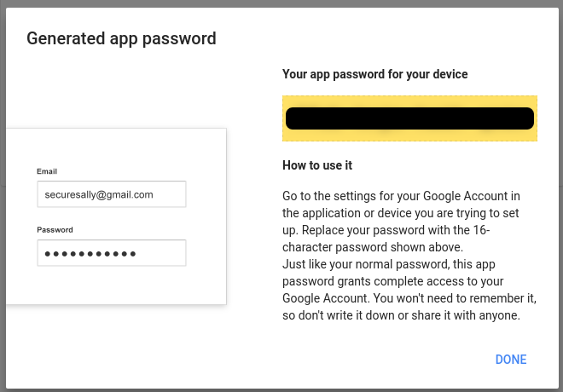
Task: Click the securesally@gmail.com email field
Action: [112, 194]
